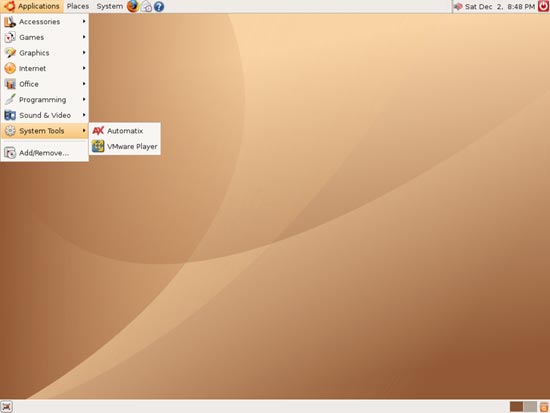The image size is (550, 413).
Task: Click the red power/logout button
Action: 543,6
